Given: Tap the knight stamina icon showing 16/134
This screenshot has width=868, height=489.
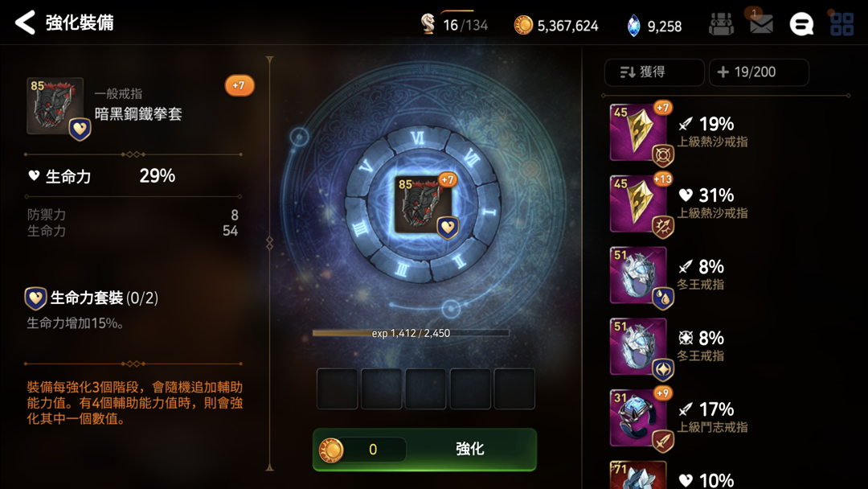Looking at the screenshot, I should tap(428, 24).
